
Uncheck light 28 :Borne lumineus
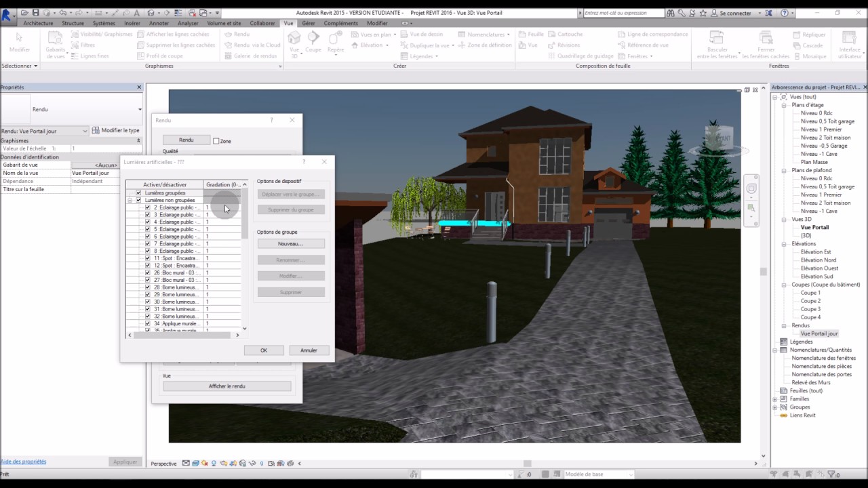tap(148, 287)
